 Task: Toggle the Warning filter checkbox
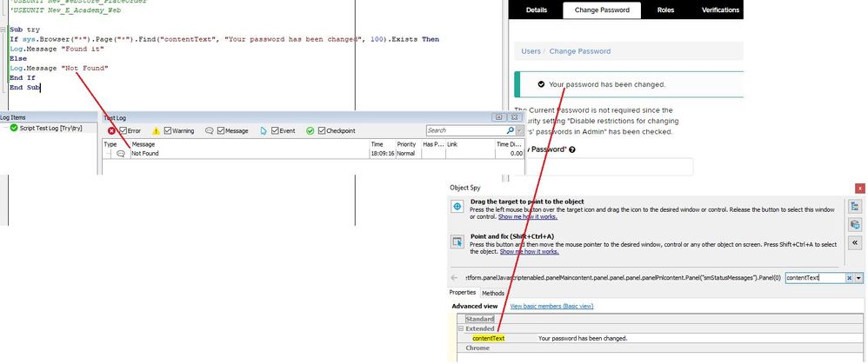click(167, 130)
